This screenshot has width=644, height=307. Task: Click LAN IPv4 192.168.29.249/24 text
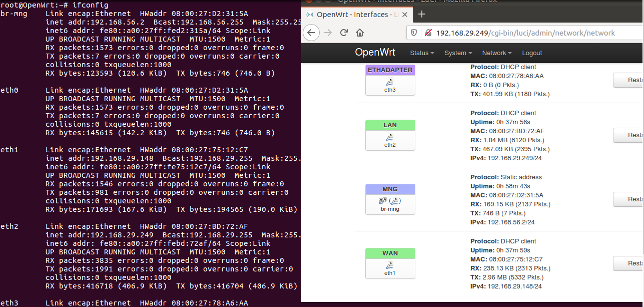(506, 158)
